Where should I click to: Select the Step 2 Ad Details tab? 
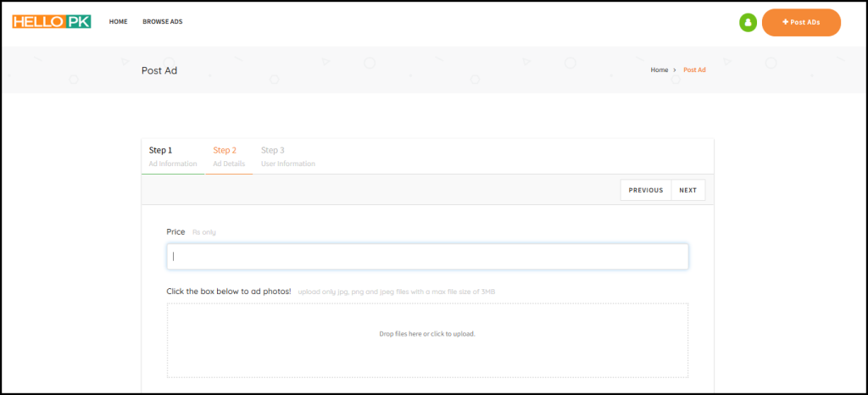pyautogui.click(x=229, y=156)
